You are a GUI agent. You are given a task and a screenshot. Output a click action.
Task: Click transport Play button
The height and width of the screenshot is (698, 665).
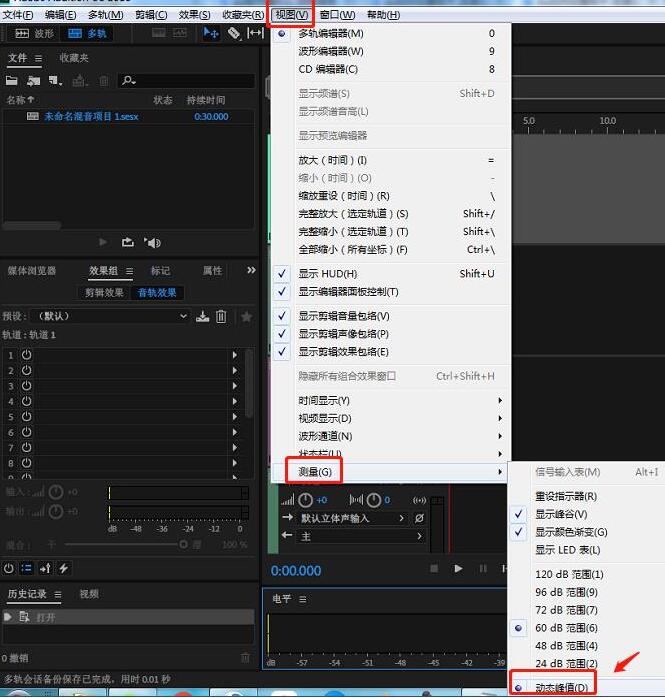[x=458, y=568]
